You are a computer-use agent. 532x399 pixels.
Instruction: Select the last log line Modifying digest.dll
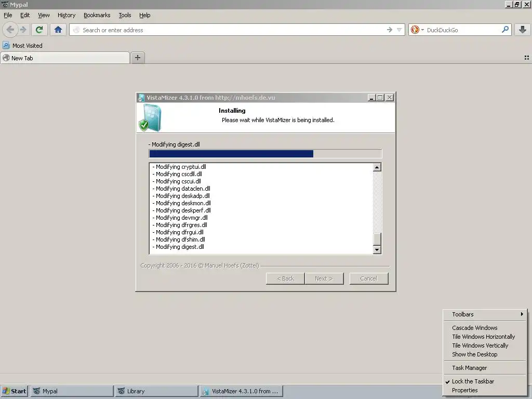178,247
